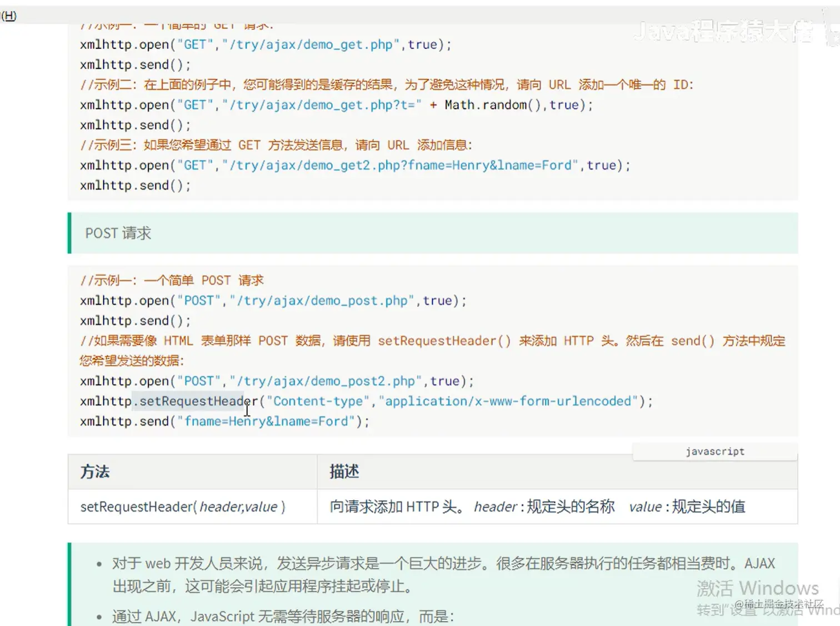The image size is (840, 626).
Task: Click the javascript language label under the code
Action: point(715,451)
